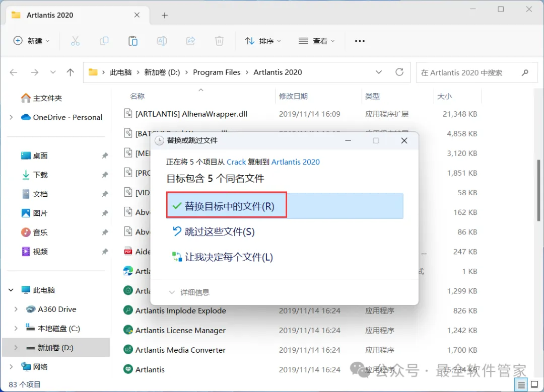Collapse the 此电脑 tree node
The width and height of the screenshot is (544, 392).
point(11,290)
